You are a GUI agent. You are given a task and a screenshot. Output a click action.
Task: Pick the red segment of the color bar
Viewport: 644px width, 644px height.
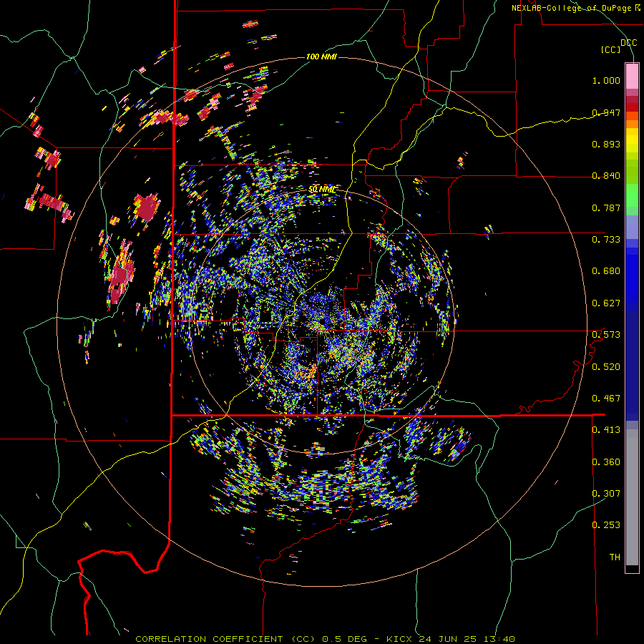click(x=632, y=107)
